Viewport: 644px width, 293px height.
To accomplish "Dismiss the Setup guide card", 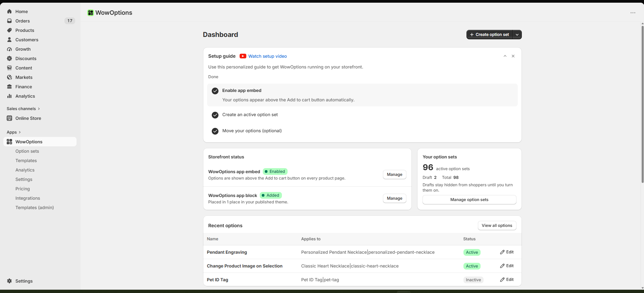I will 513,56.
